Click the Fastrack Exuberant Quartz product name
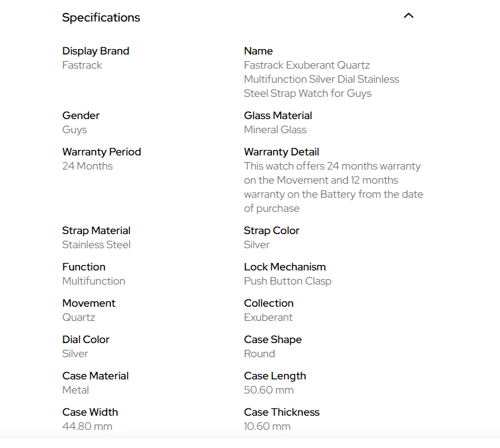500x448 pixels. tap(322, 79)
